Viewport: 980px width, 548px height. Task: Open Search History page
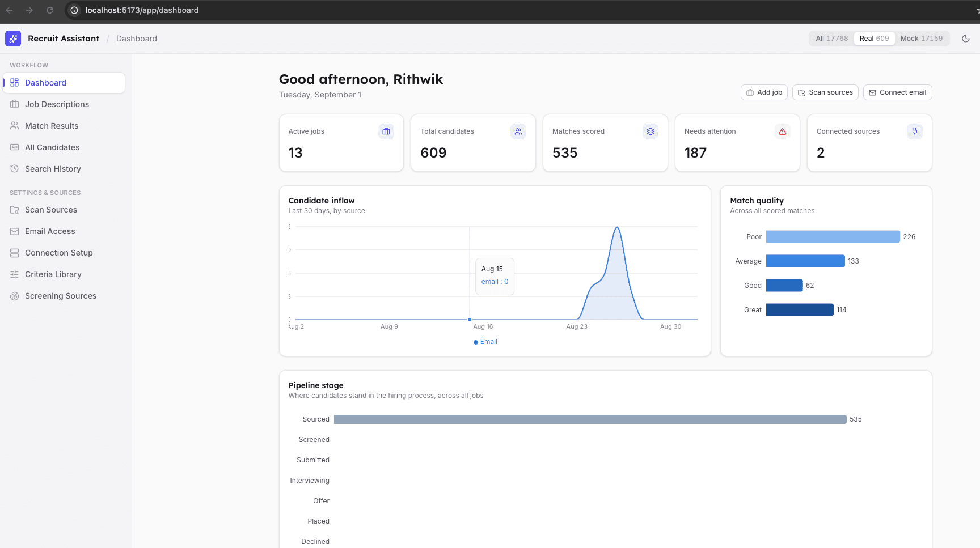(x=64, y=169)
